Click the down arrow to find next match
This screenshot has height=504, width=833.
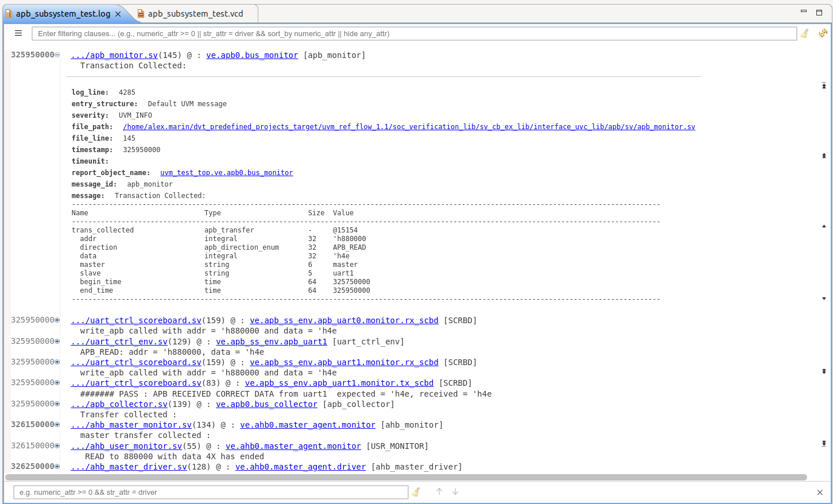(x=455, y=492)
